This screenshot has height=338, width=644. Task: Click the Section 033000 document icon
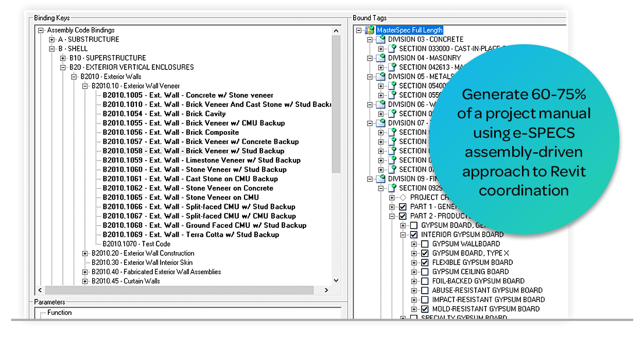(392, 49)
